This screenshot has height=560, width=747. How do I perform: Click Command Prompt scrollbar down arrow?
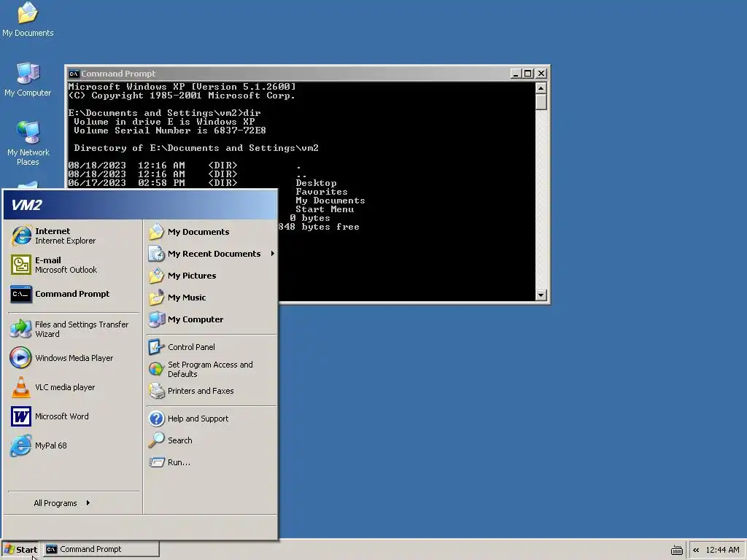tap(541, 295)
